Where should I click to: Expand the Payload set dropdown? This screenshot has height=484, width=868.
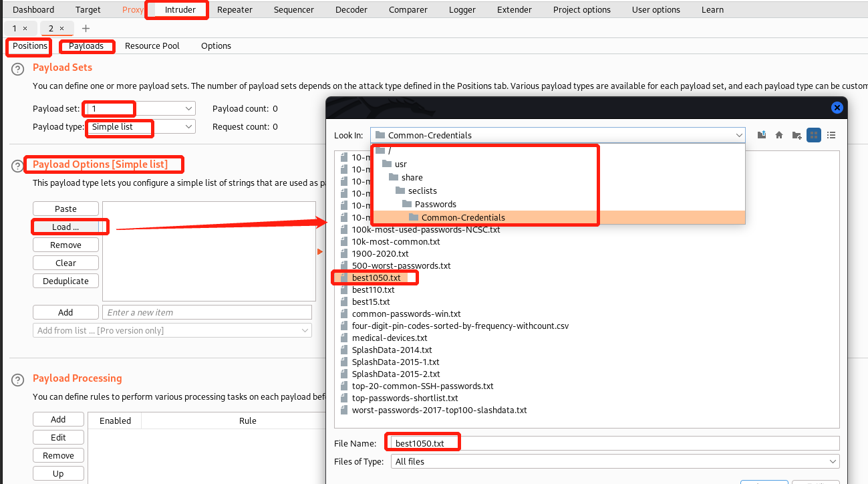tap(188, 108)
